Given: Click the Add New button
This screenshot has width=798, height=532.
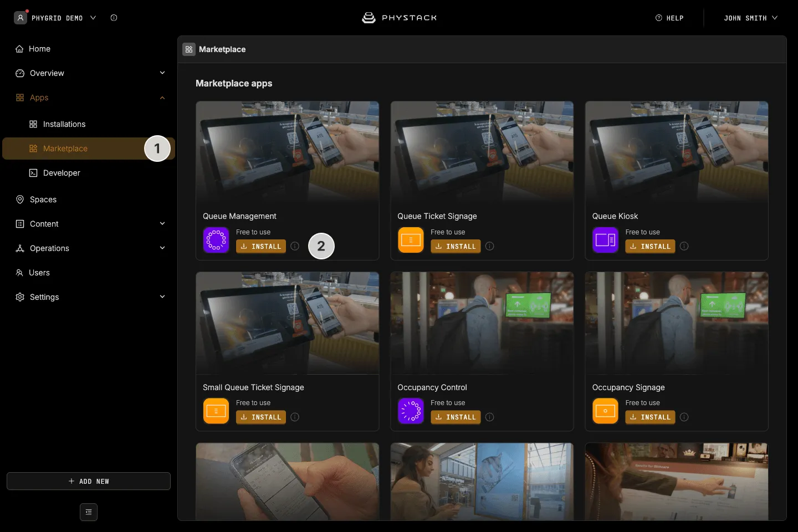Looking at the screenshot, I should (89, 481).
